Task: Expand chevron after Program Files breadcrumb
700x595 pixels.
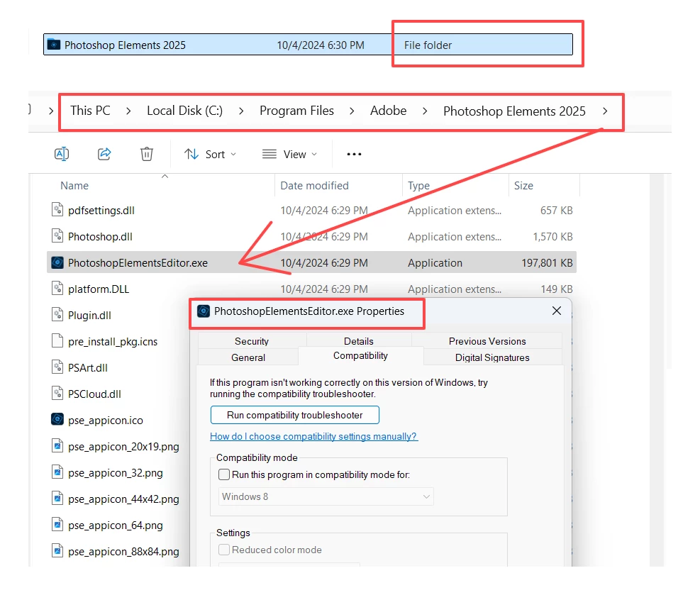Action: (352, 111)
